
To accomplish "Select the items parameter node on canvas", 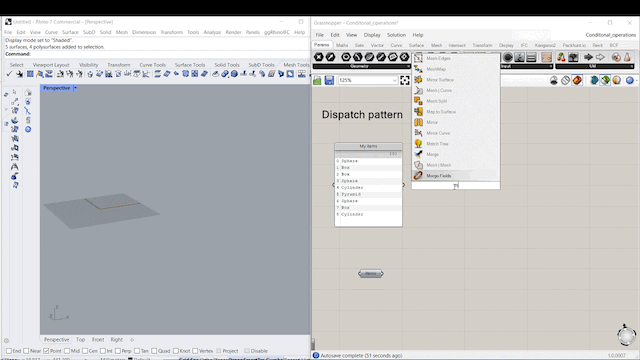I will click(371, 273).
